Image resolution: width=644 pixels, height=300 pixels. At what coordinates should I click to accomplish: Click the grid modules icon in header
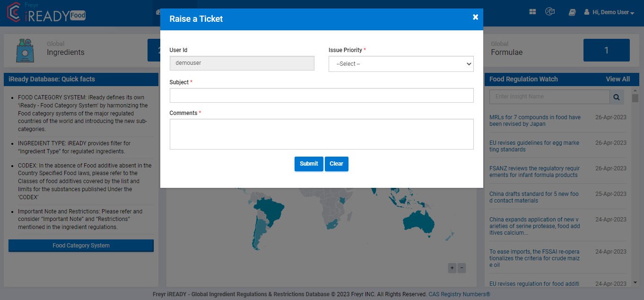point(532,12)
